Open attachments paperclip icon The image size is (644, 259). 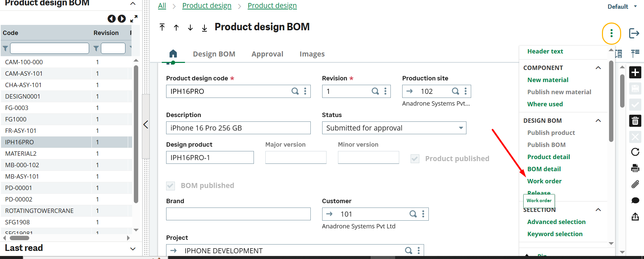[635, 184]
